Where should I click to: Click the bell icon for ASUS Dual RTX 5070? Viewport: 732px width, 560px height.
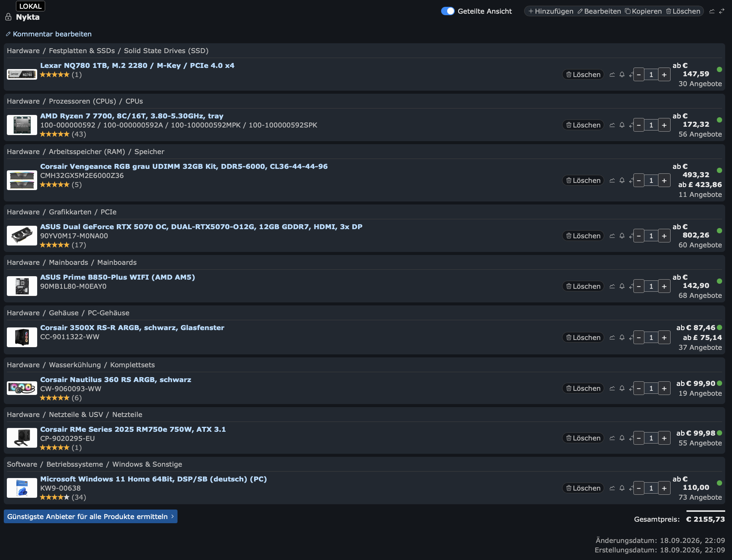point(622,236)
